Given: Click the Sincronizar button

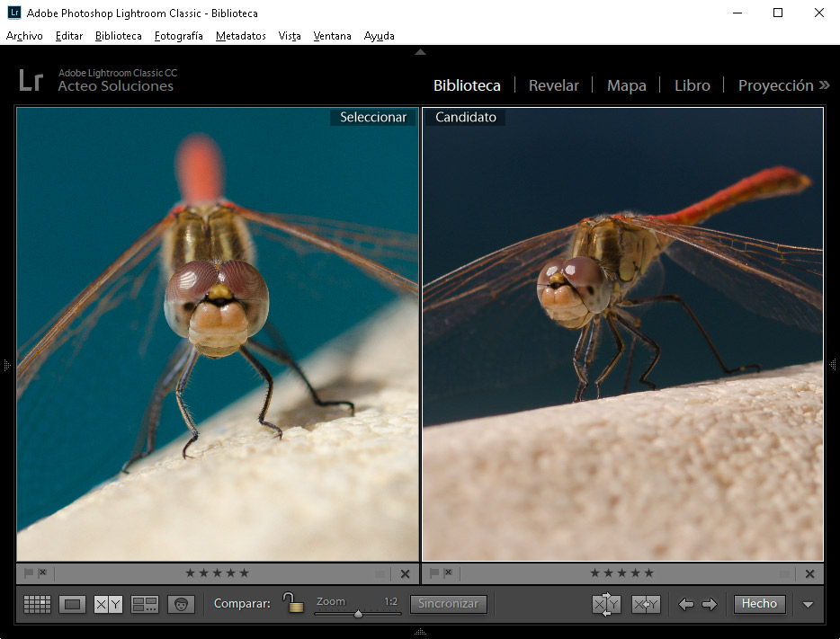Looking at the screenshot, I should coord(448,604).
